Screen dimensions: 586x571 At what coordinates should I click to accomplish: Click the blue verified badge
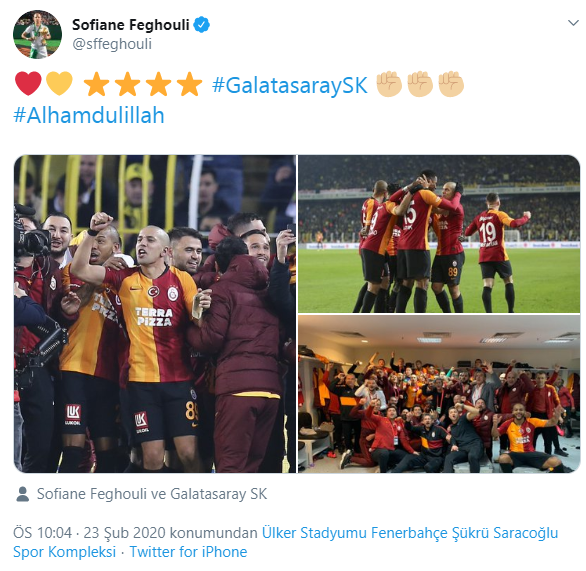pos(202,25)
